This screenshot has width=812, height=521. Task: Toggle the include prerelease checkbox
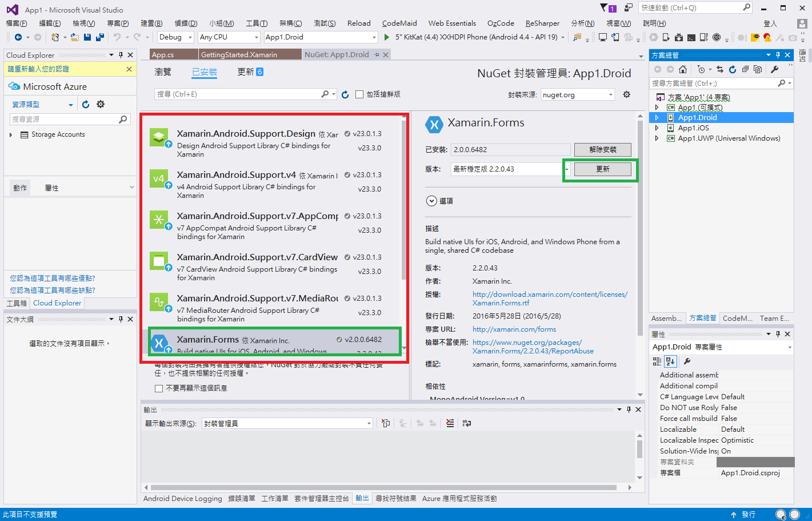click(359, 94)
